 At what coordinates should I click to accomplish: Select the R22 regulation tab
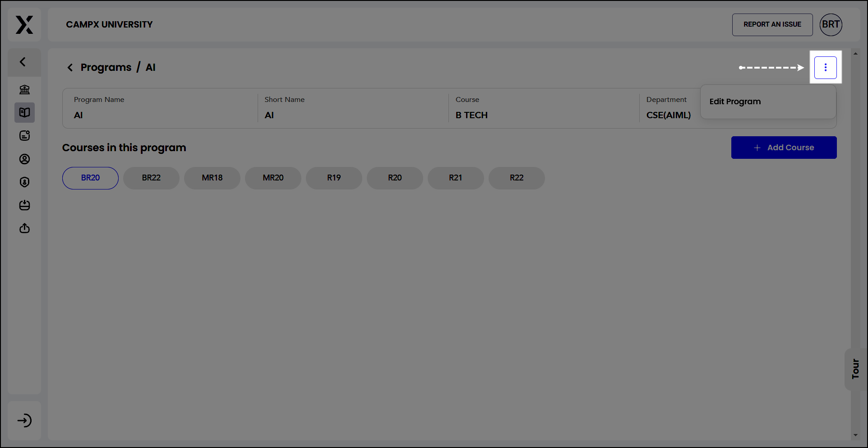[517, 178]
